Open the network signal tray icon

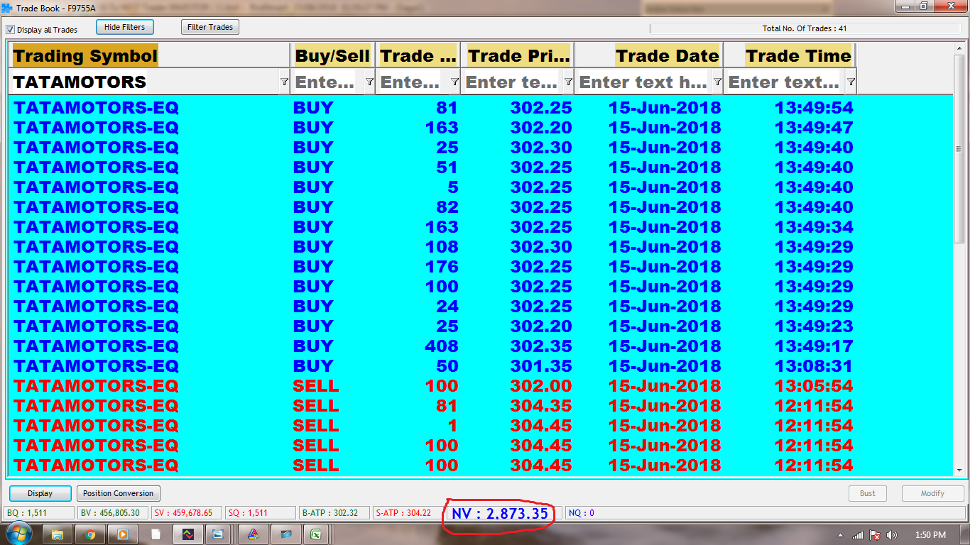click(x=859, y=535)
